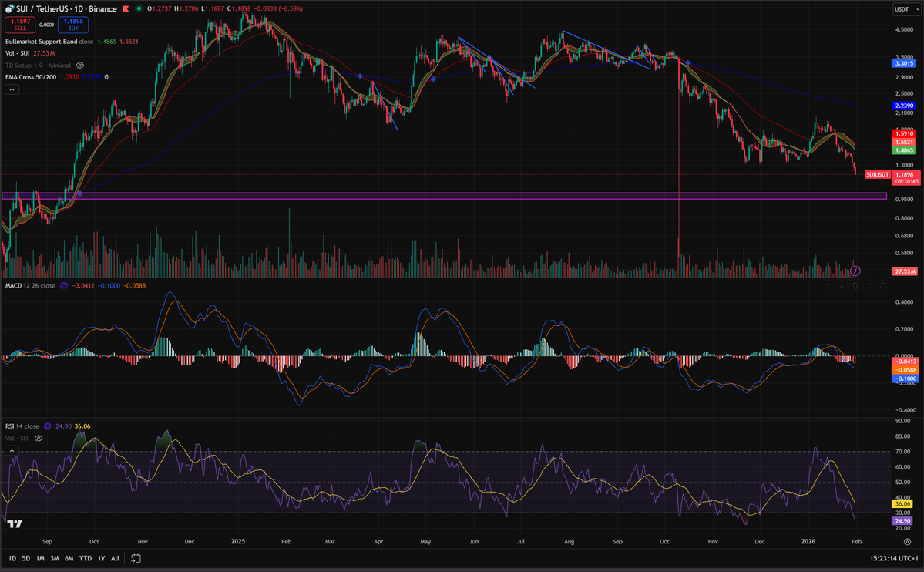Toggle visibility of the EMA Cross 50/200 indicator

(106, 76)
